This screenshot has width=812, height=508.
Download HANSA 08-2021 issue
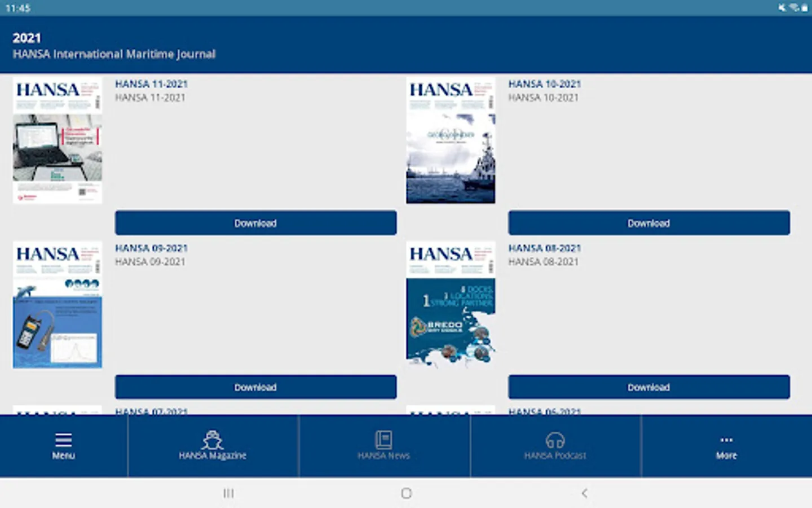pyautogui.click(x=648, y=387)
